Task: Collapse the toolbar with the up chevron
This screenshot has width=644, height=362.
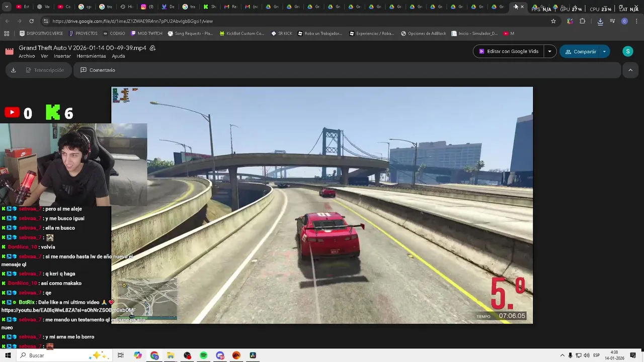Action: [x=630, y=70]
